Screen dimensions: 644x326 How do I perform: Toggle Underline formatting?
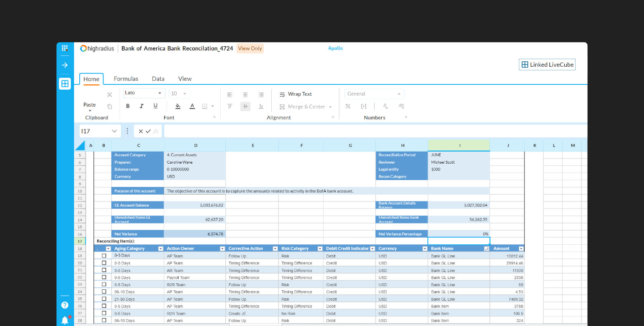[x=155, y=106]
